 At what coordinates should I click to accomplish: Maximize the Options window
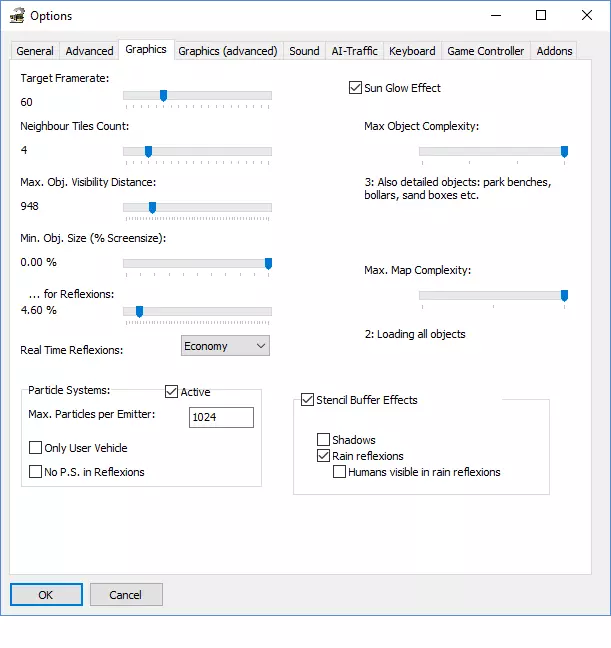[x=541, y=16]
